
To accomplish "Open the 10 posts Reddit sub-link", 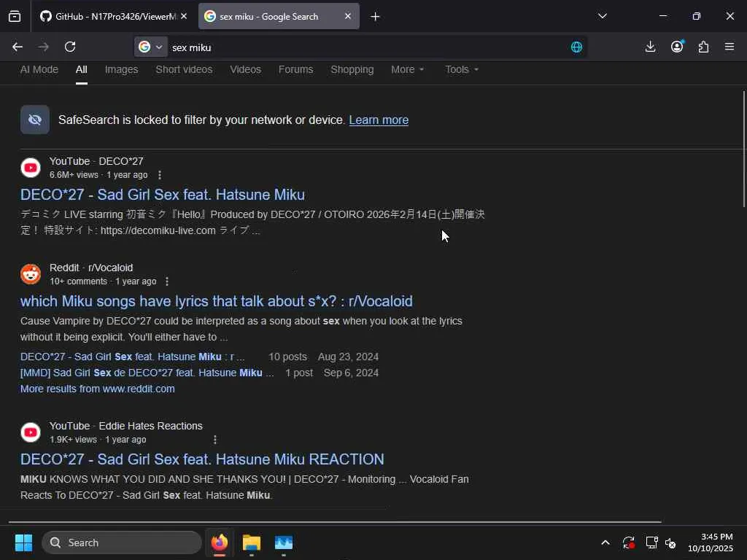I will pos(133,357).
